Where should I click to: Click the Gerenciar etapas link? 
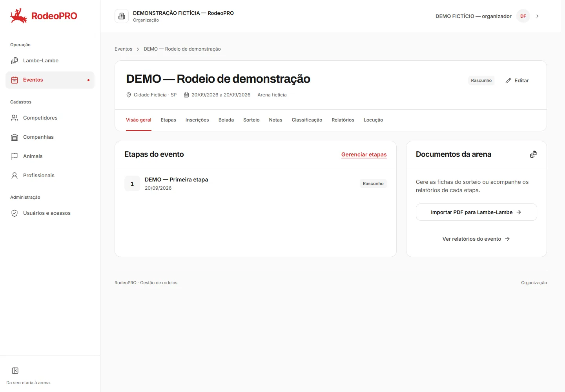tap(364, 154)
